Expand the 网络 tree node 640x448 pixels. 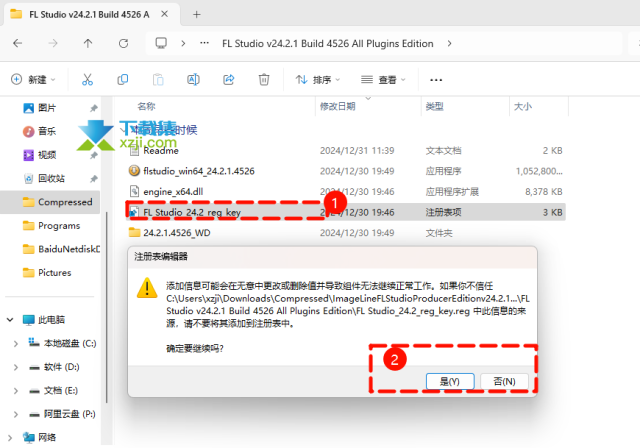(x=10, y=438)
